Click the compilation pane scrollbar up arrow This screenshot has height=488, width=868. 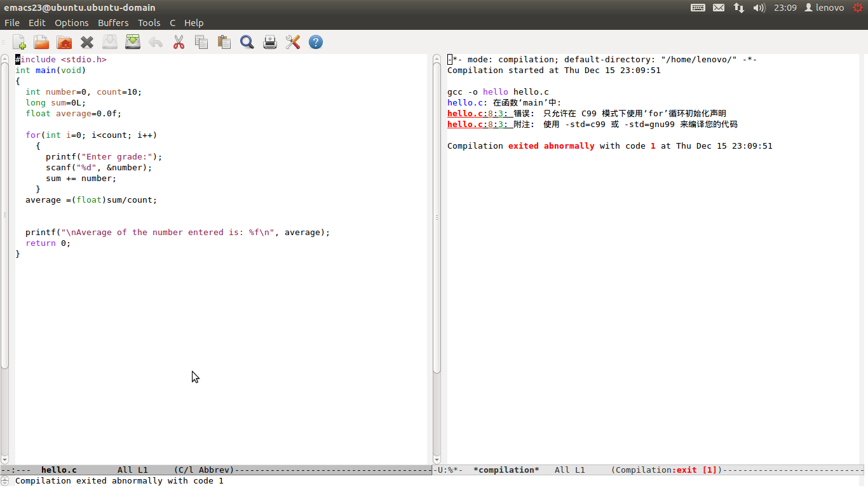pyautogui.click(x=437, y=58)
